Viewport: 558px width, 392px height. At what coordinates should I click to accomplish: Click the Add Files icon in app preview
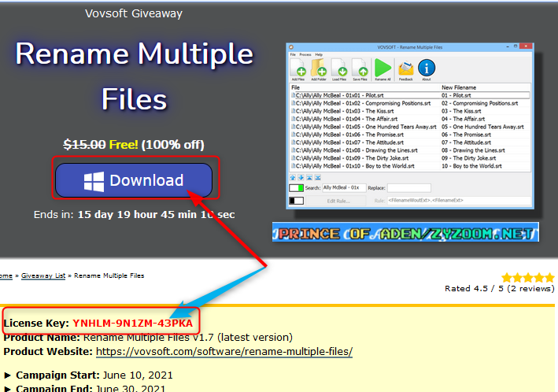(x=298, y=69)
